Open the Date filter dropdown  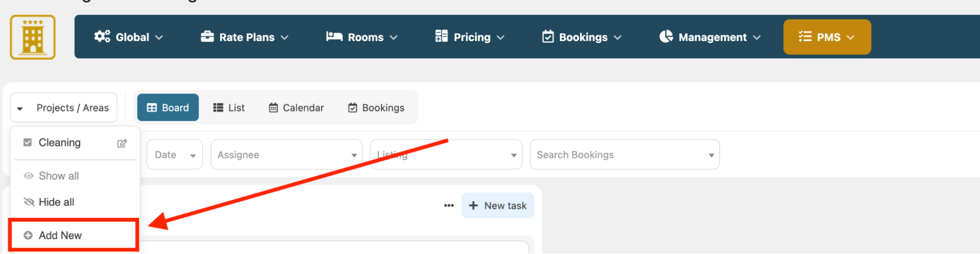pos(175,155)
